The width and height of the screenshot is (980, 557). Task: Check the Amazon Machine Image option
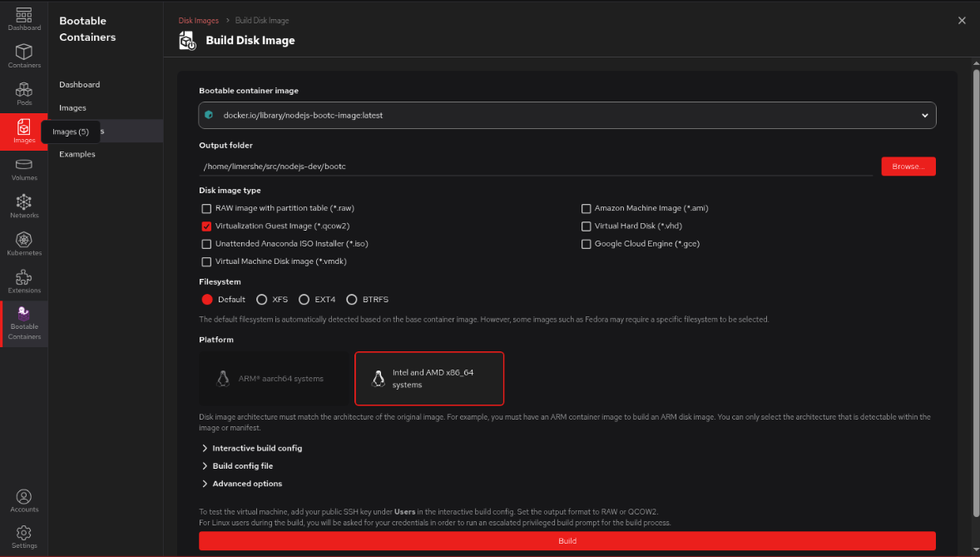click(x=587, y=208)
